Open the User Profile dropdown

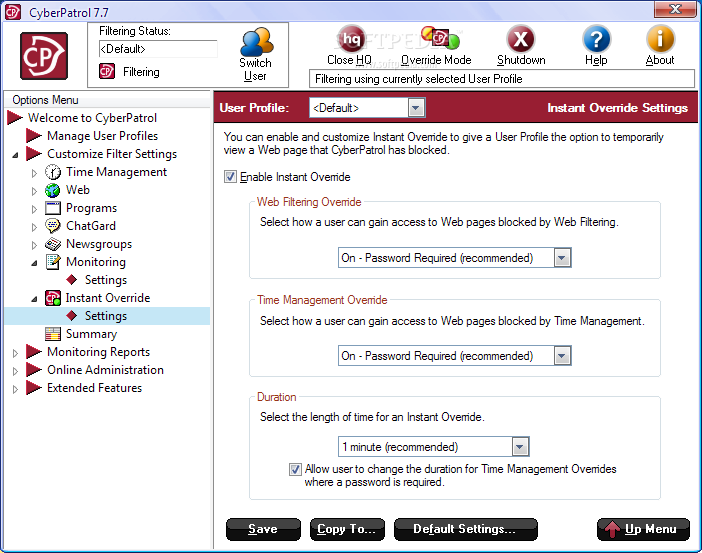pos(416,108)
